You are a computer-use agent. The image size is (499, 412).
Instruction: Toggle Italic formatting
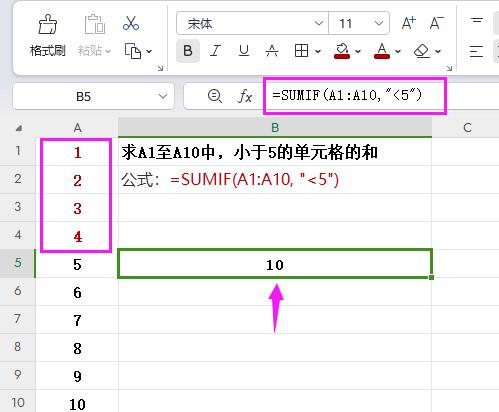click(216, 51)
